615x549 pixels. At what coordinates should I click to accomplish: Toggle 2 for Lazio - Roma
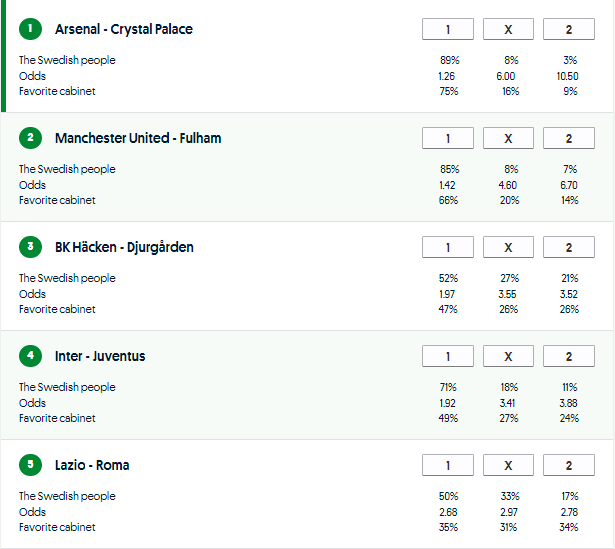point(568,465)
